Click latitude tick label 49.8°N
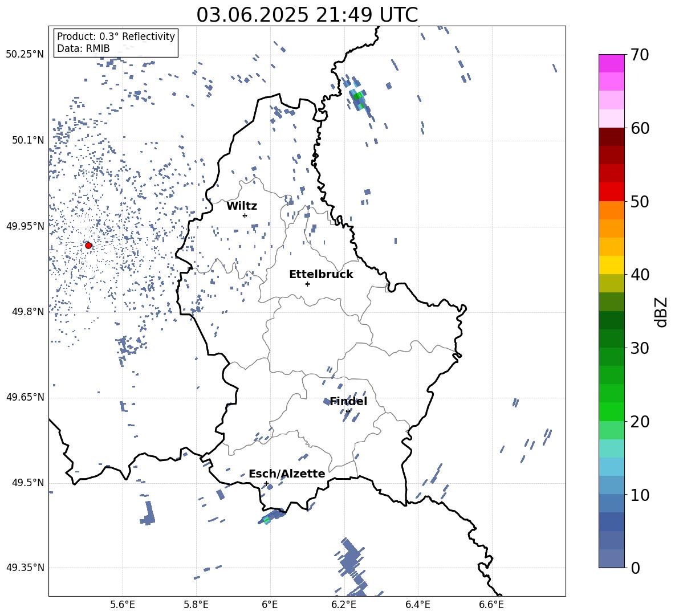The width and height of the screenshot is (675, 616). click(x=28, y=312)
